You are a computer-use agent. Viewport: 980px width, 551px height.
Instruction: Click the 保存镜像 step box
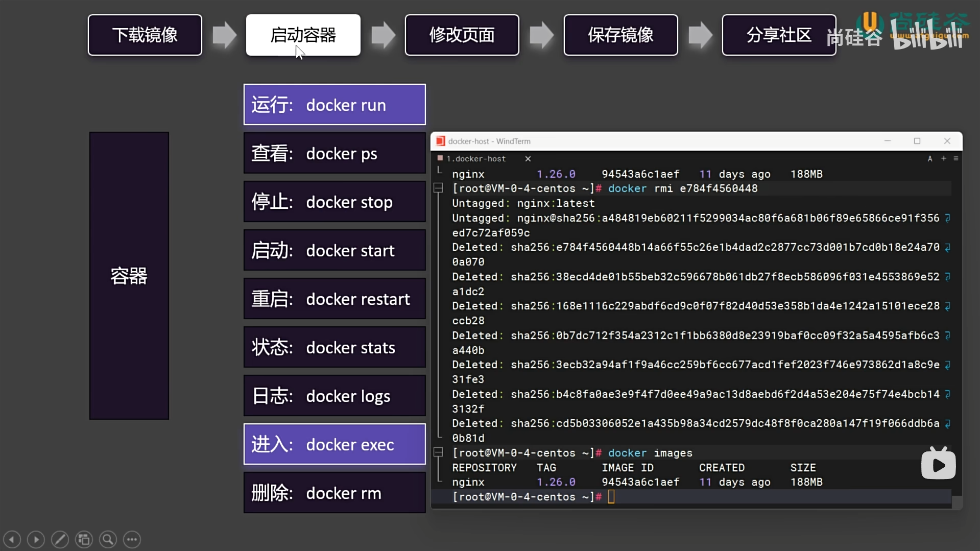pos(621,35)
